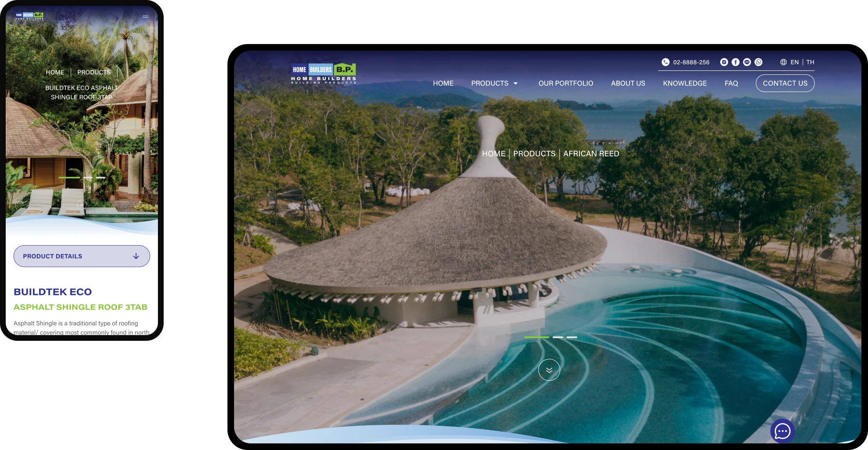868x450 pixels.
Task: Open KNOWLEDGE menu item
Action: pyautogui.click(x=685, y=83)
